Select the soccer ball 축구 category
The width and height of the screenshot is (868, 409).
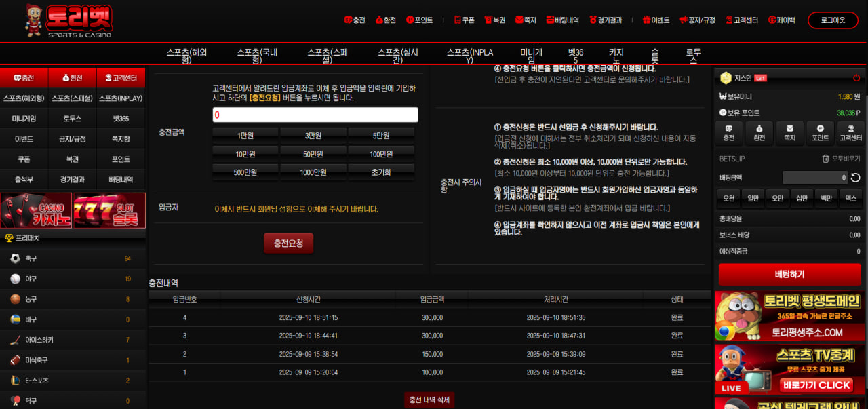pos(15,258)
